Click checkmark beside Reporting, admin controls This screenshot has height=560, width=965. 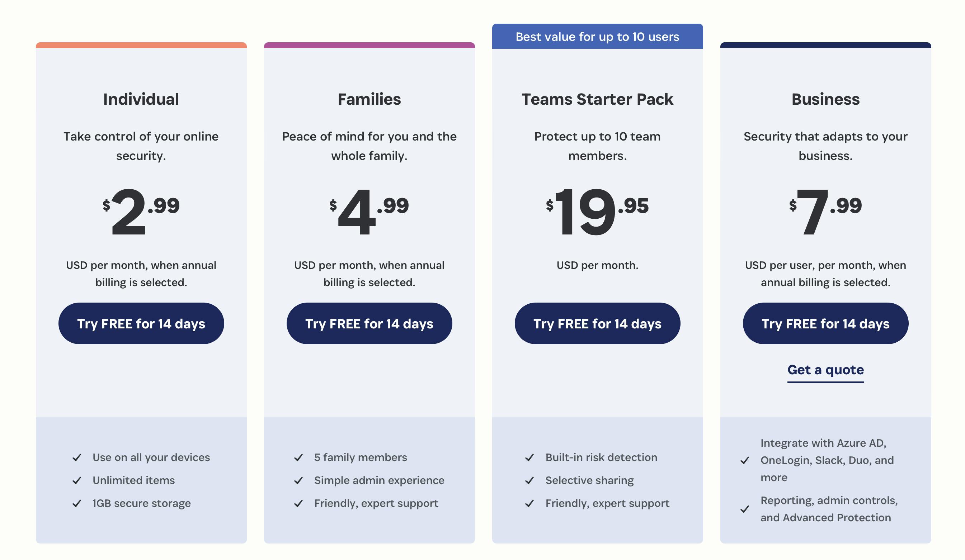744,509
